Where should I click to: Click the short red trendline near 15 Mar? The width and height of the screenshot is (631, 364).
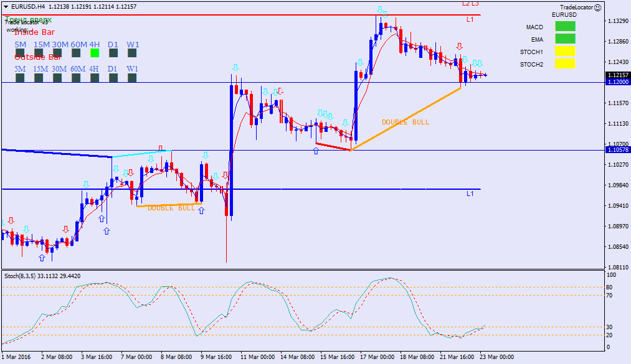pos(333,147)
